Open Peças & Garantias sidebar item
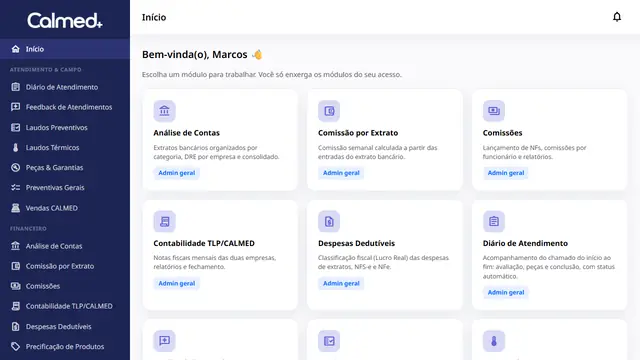Image resolution: width=640 pixels, height=360 pixels. pos(65,167)
